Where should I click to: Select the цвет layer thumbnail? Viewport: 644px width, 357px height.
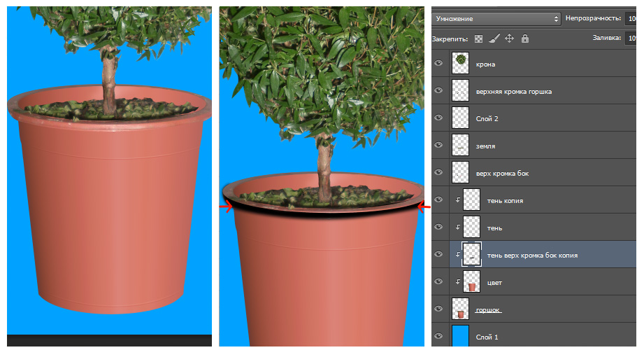pyautogui.click(x=471, y=281)
